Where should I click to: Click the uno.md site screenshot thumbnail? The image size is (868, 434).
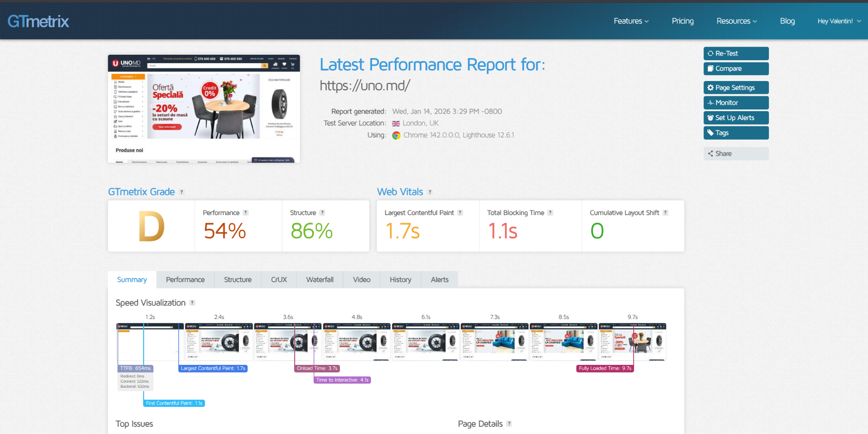click(x=204, y=109)
